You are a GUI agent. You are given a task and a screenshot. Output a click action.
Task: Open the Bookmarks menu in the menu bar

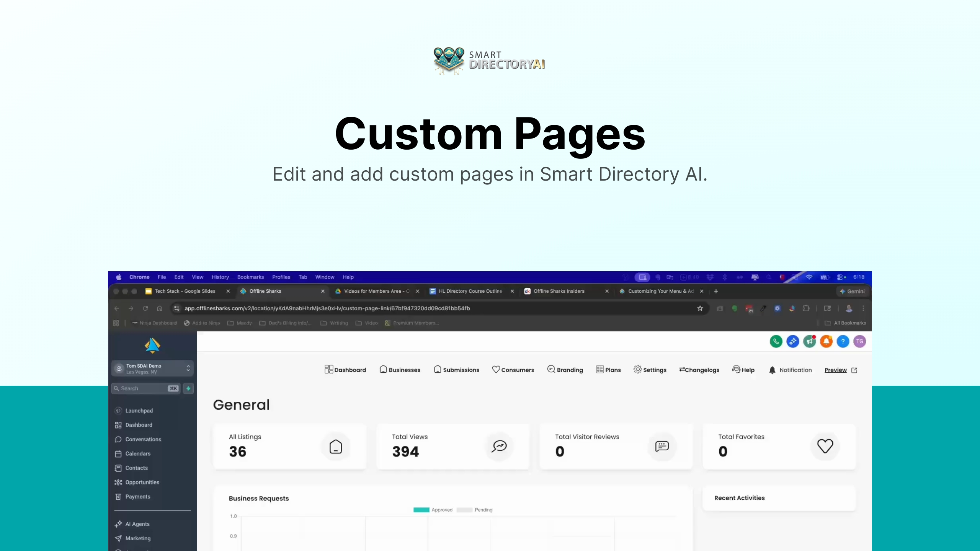pyautogui.click(x=250, y=277)
